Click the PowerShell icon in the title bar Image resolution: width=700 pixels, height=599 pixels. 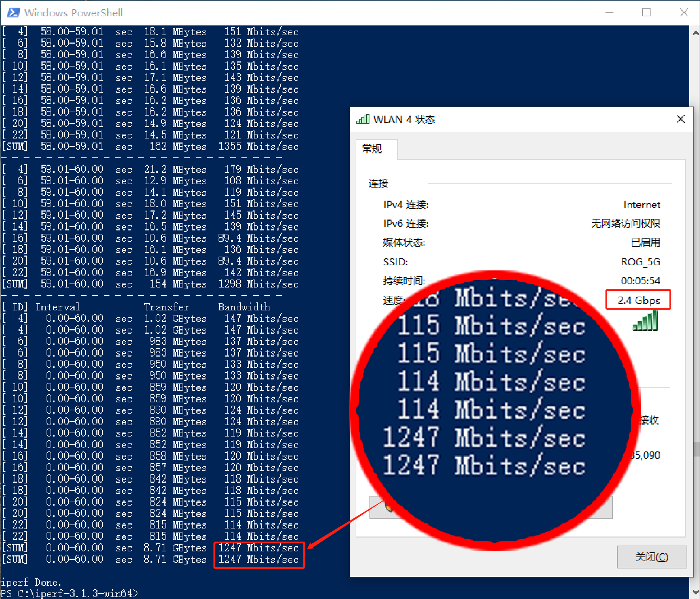click(14, 13)
